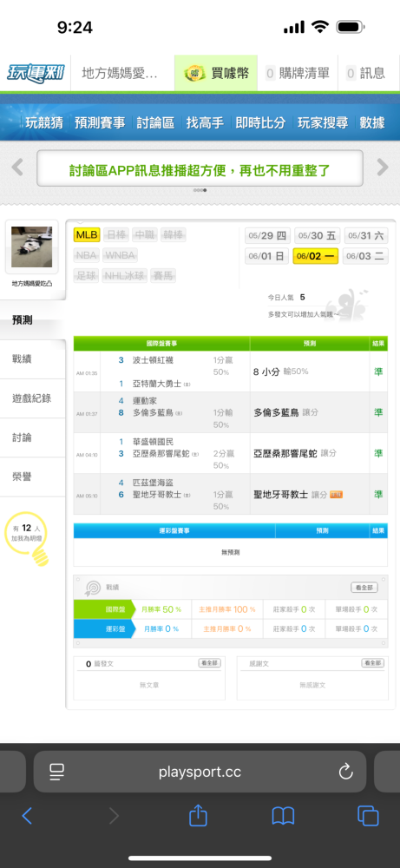Open the 買噱幣 coin purchase tab

[216, 73]
